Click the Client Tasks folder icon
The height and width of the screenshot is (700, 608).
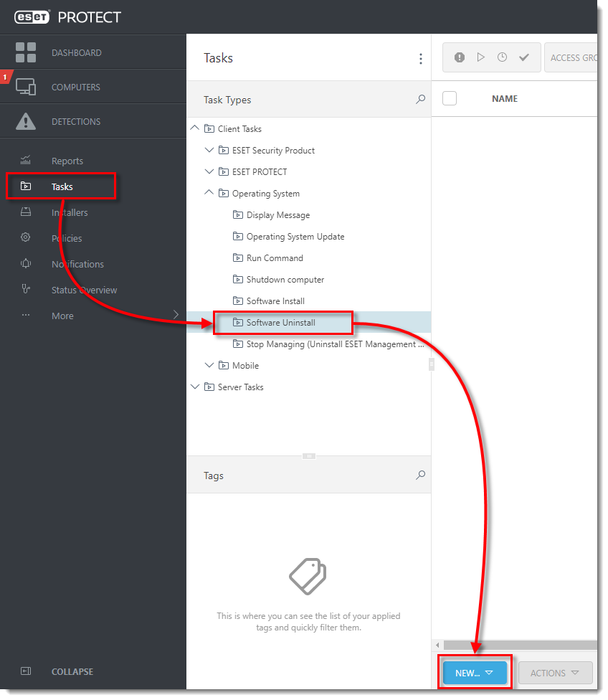click(209, 128)
